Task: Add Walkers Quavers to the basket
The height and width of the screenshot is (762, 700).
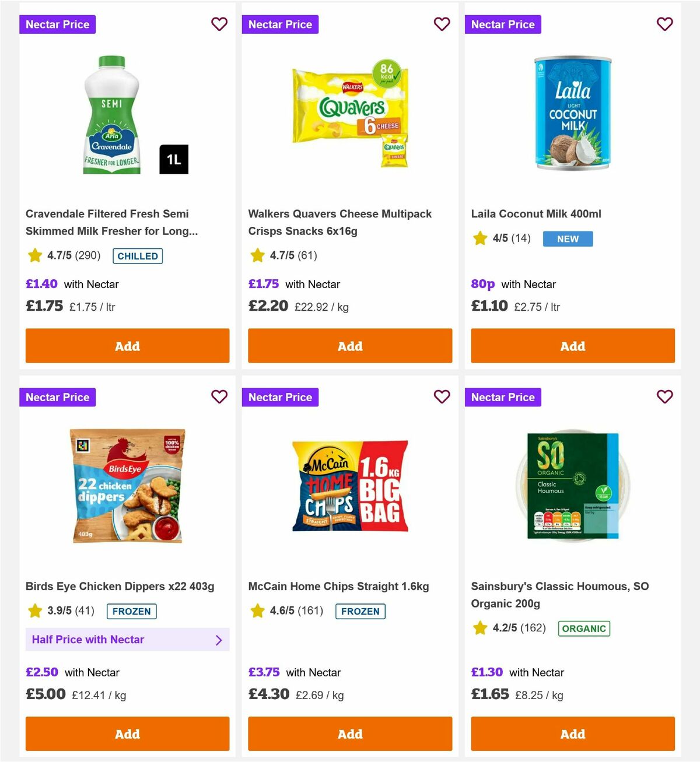Action: click(349, 346)
